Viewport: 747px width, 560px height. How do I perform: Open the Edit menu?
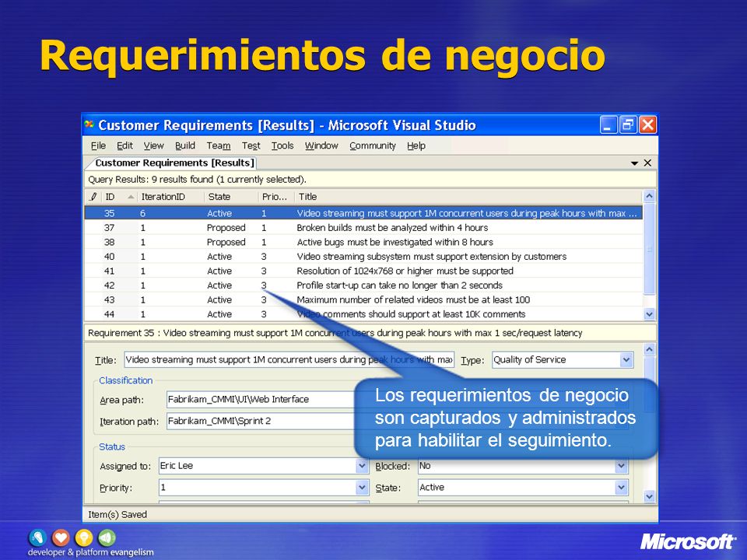click(x=124, y=145)
